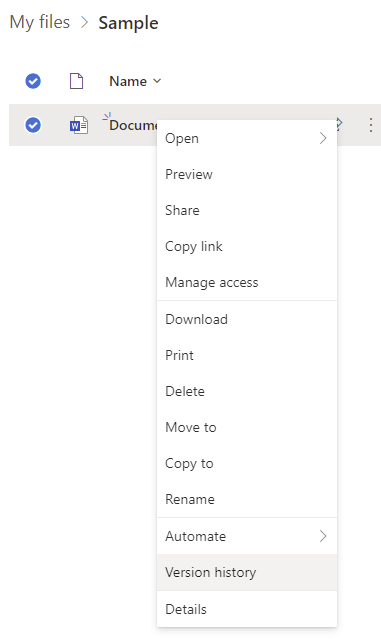
Task: Choose Move to option
Action: pos(247,428)
